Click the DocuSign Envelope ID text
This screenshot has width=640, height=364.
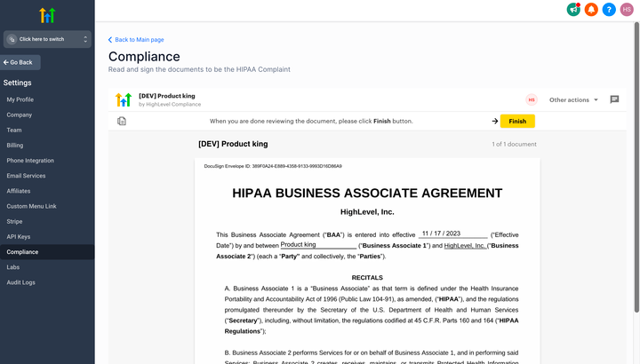pyautogui.click(x=273, y=166)
